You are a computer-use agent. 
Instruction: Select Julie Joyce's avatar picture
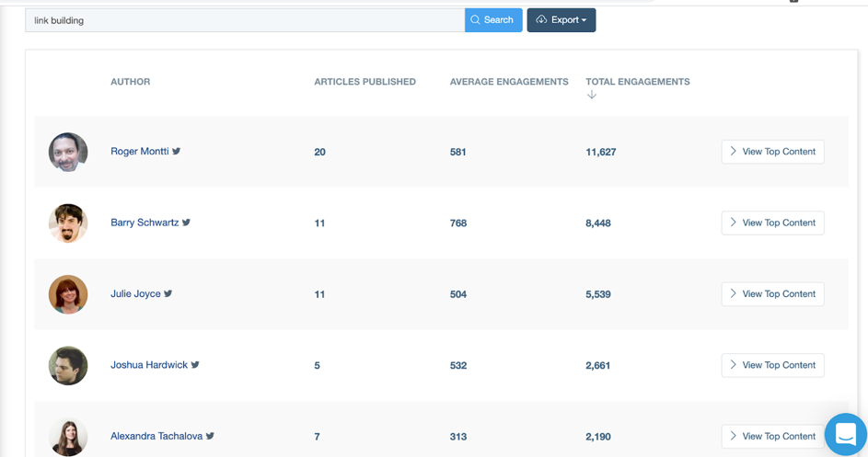point(68,294)
